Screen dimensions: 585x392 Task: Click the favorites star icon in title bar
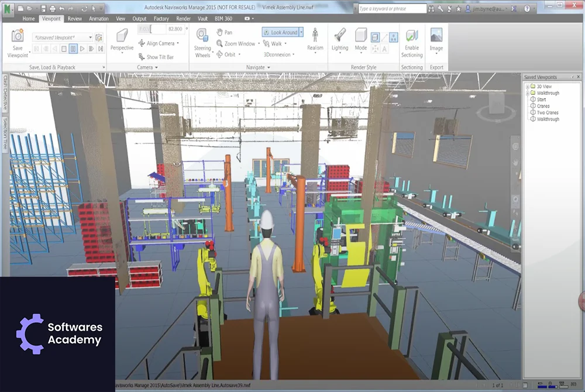coord(459,9)
